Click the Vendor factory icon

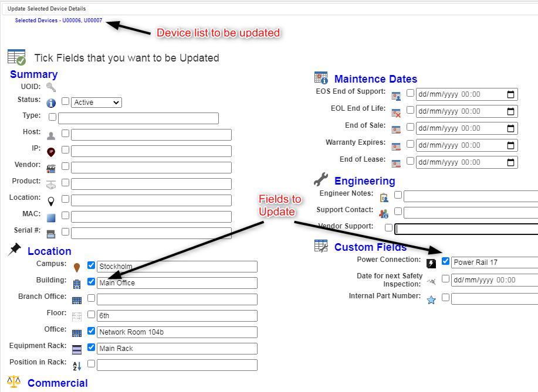[x=51, y=168]
